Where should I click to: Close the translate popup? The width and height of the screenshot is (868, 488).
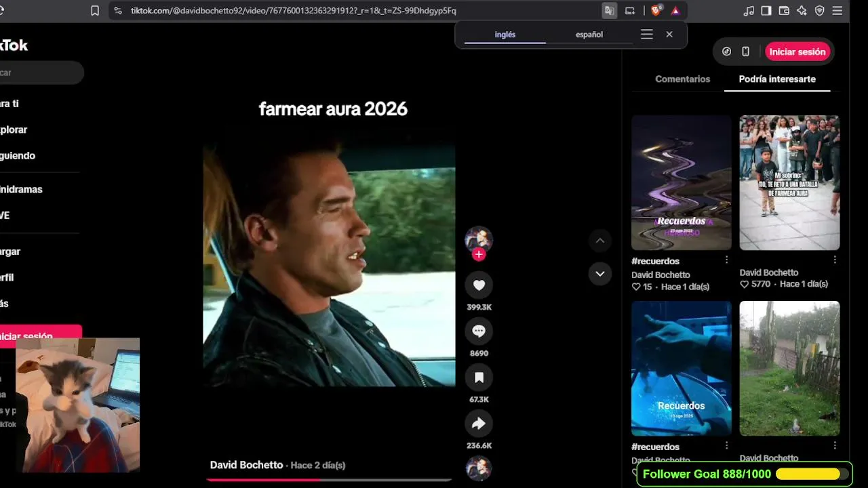point(669,35)
